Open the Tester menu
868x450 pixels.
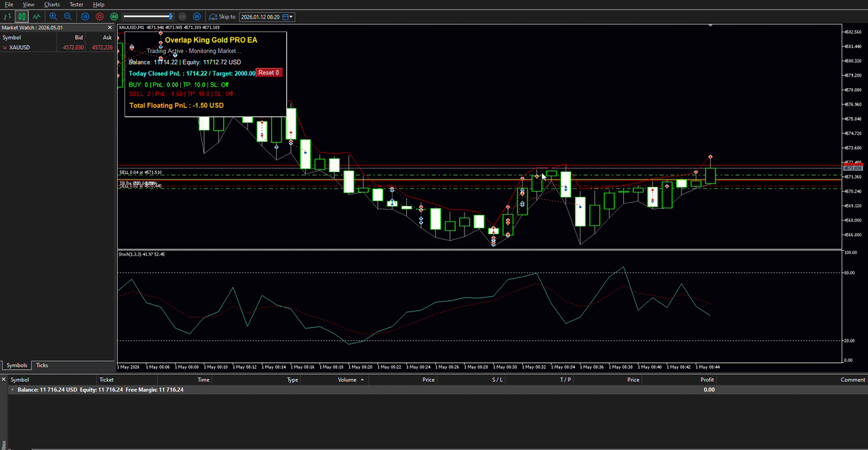coord(76,4)
